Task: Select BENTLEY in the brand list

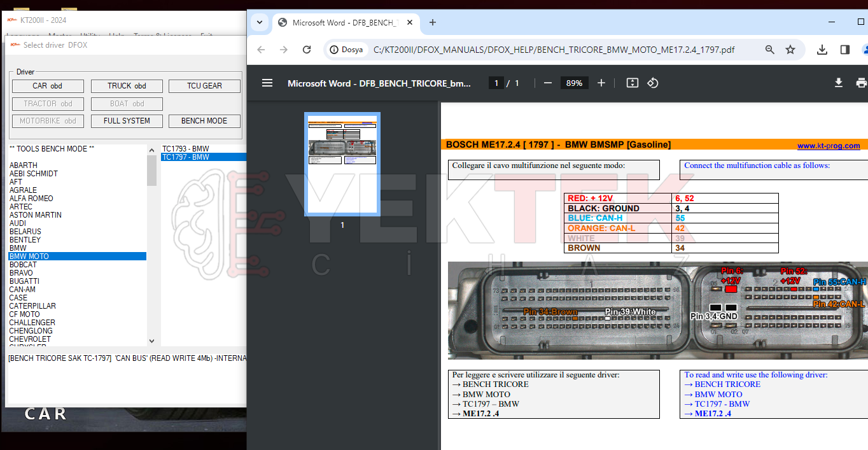Action: pos(77,240)
